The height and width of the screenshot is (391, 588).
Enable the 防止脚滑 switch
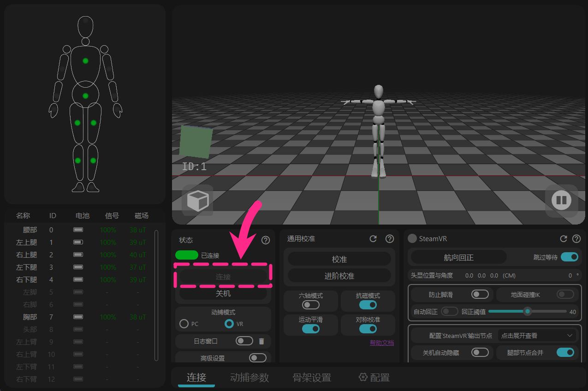[x=480, y=294]
